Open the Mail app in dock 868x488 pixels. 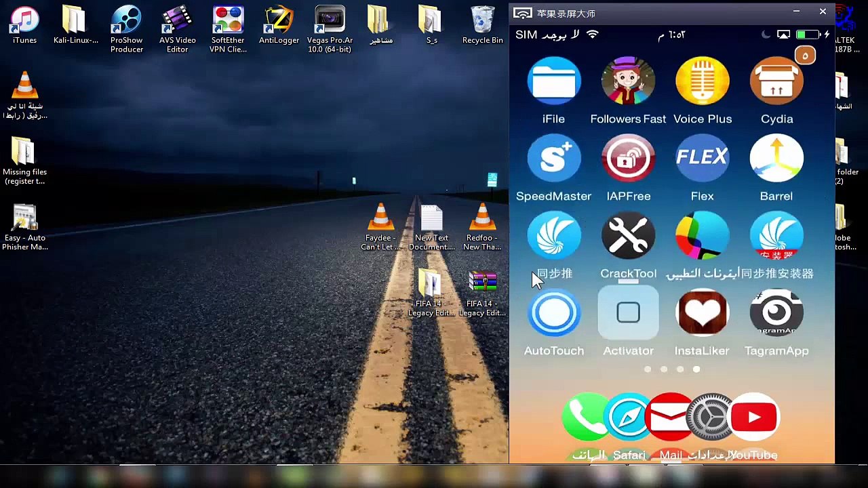pos(669,418)
